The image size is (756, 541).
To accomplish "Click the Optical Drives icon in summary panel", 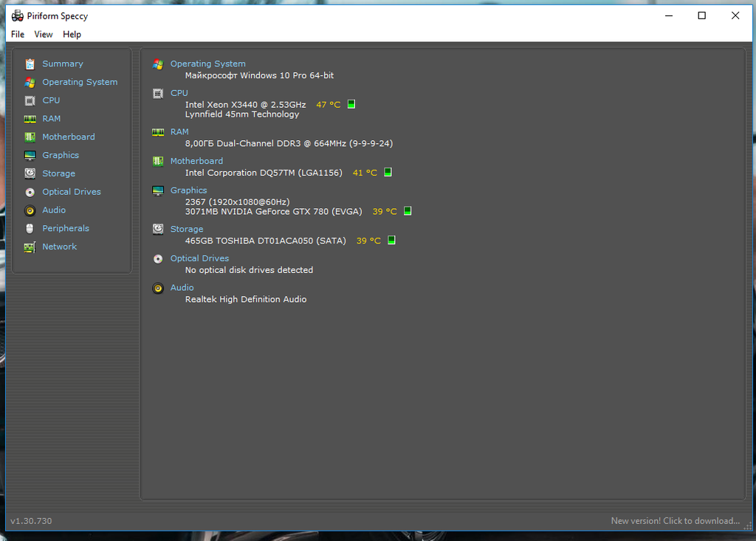I will tap(158, 259).
